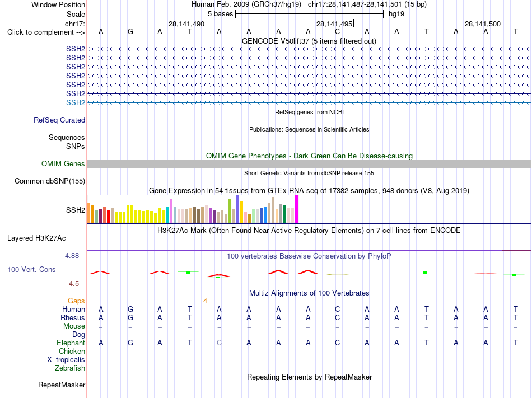Screen dimensions: 532x398
Task: Click the 'Click to complement -->' label
Action: (x=46, y=32)
